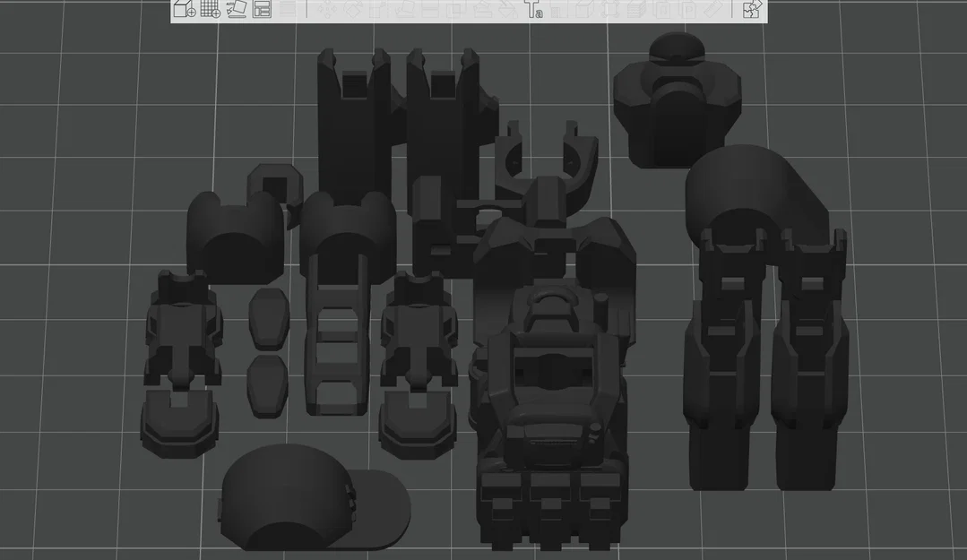
Task: Select the Rotate tool icon
Action: [x=353, y=9]
